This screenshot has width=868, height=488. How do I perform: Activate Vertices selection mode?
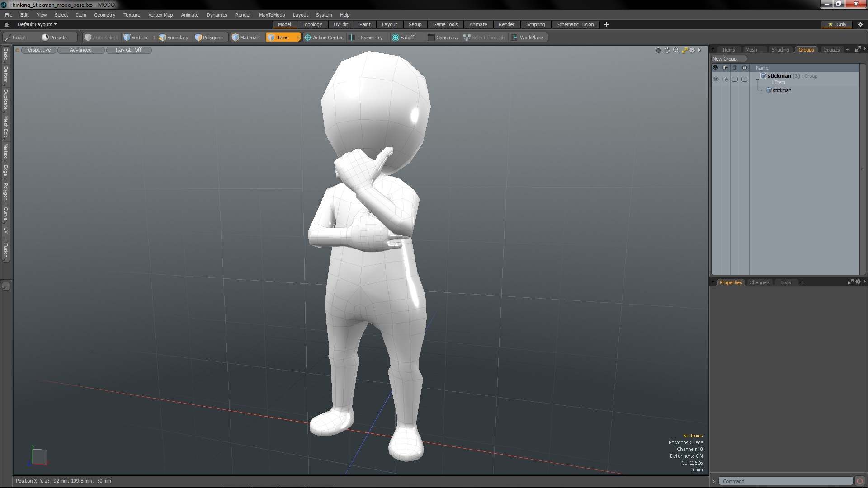point(136,38)
